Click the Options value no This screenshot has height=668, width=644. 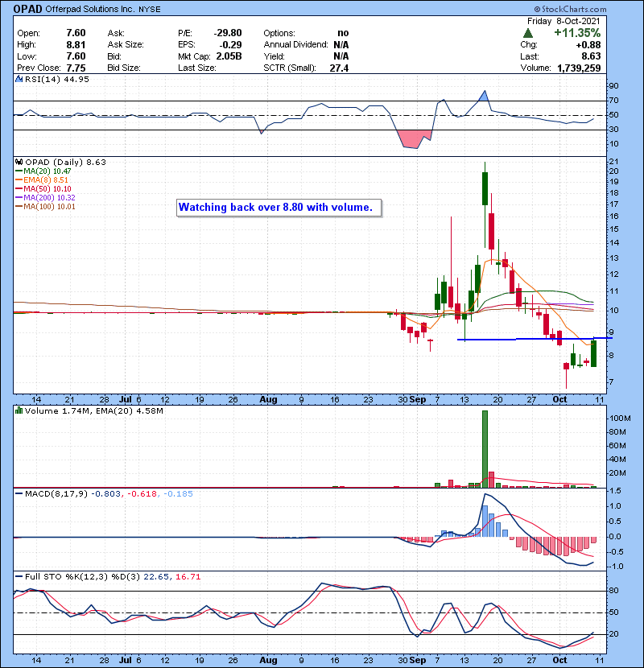tap(343, 33)
